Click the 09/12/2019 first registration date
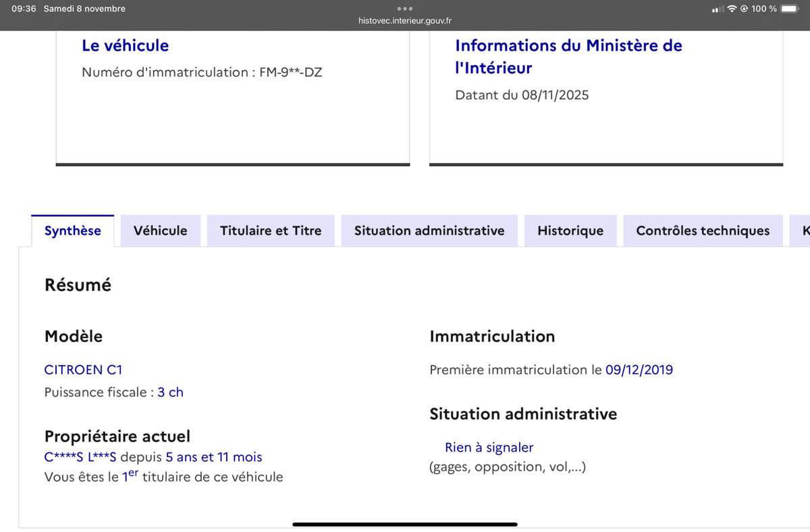The width and height of the screenshot is (810, 532). pos(639,369)
